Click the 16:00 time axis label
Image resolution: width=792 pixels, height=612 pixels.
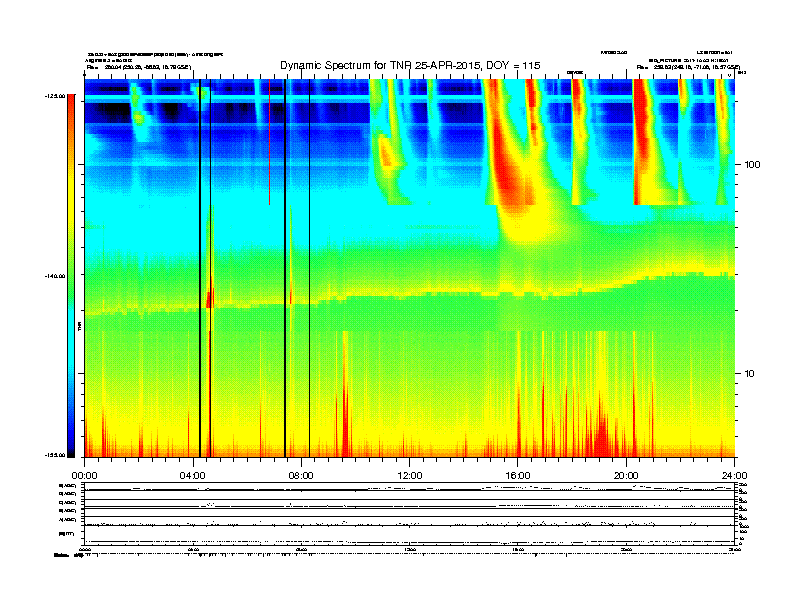pyautogui.click(x=518, y=476)
